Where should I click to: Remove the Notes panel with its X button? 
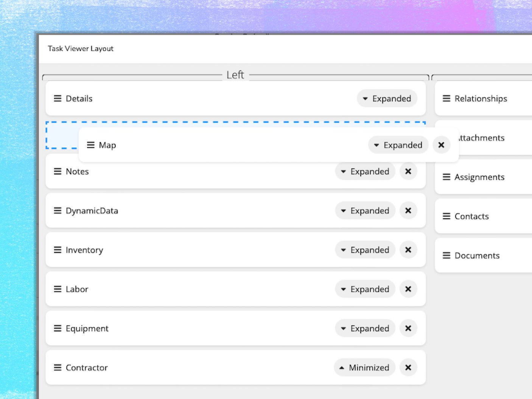click(x=408, y=171)
